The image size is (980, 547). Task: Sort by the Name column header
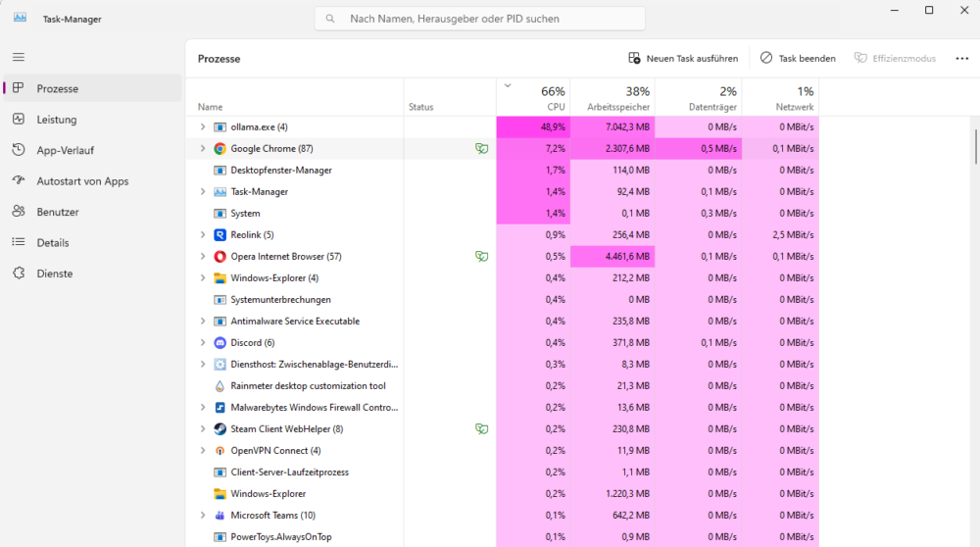click(x=294, y=97)
